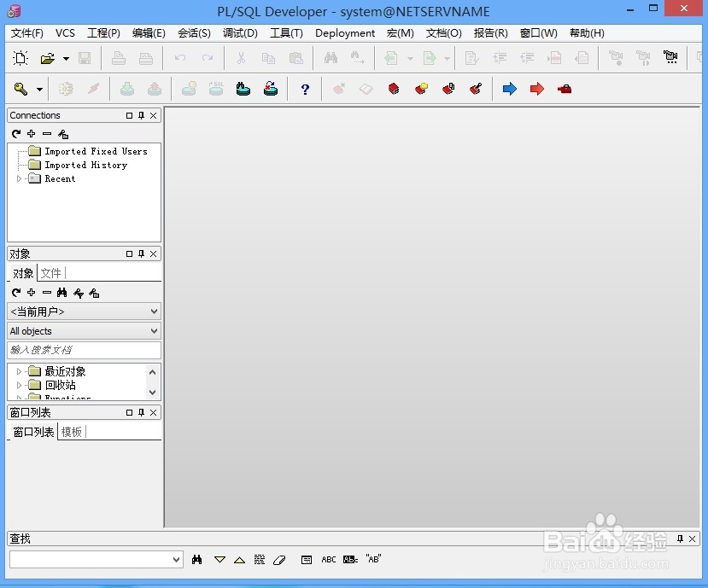Click the eraser clear highlights icon
Image resolution: width=708 pixels, height=588 pixels.
point(279,560)
